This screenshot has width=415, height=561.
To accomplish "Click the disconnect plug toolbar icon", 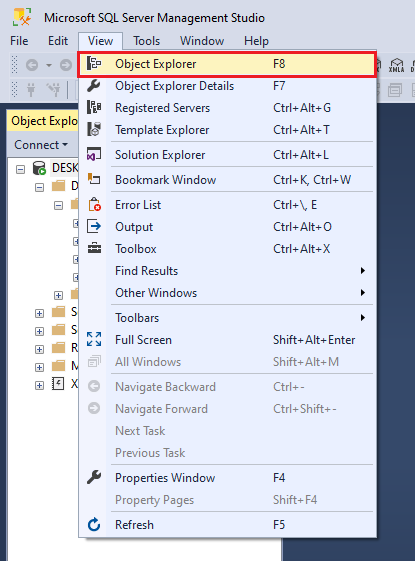I will [x=54, y=89].
